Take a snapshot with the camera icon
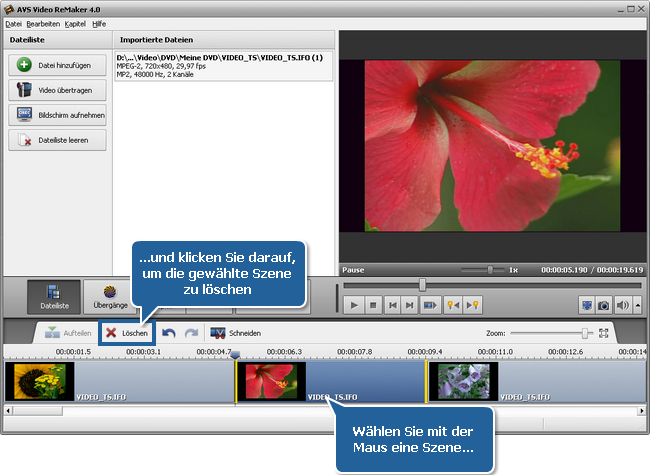650x475 pixels. click(x=603, y=304)
